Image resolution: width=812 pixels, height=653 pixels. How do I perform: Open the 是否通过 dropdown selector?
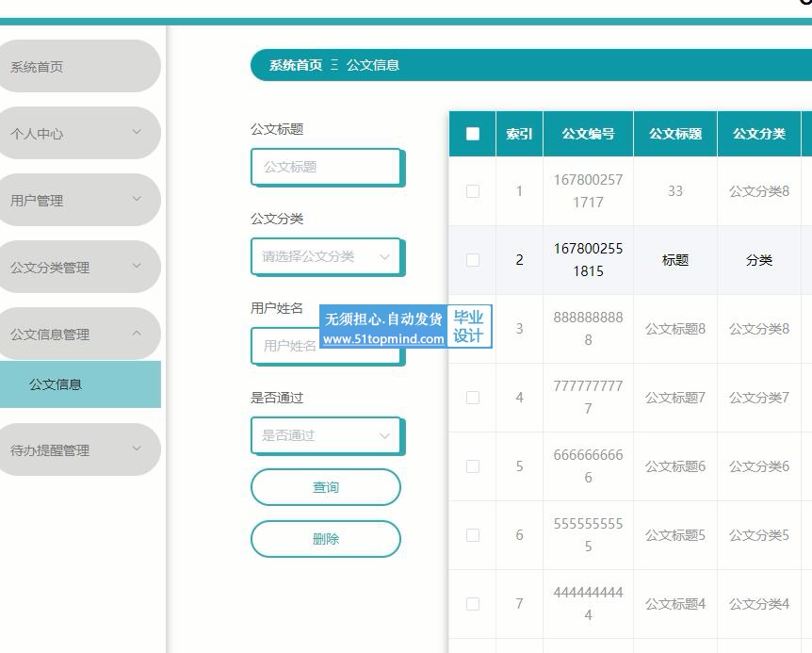325,435
